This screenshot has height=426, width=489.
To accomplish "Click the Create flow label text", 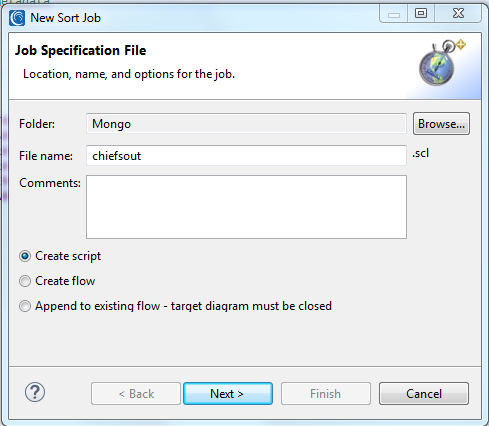I will (x=65, y=281).
